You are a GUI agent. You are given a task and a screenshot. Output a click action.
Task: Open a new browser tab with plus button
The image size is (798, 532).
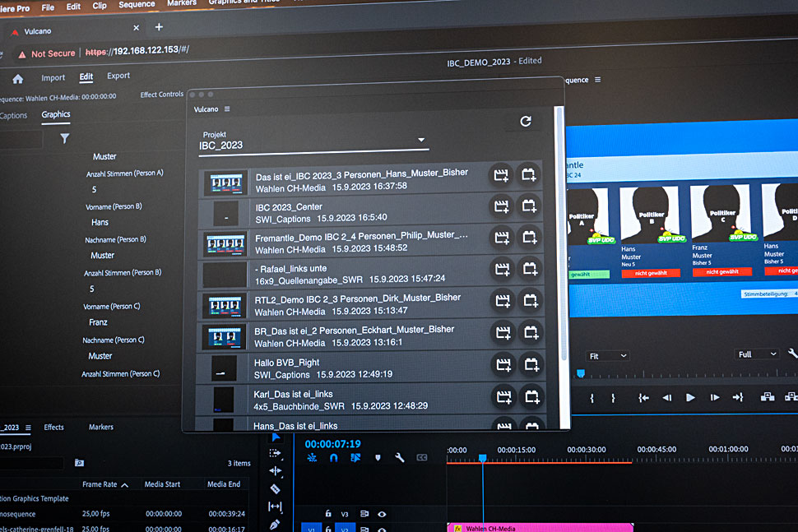pyautogui.click(x=159, y=27)
